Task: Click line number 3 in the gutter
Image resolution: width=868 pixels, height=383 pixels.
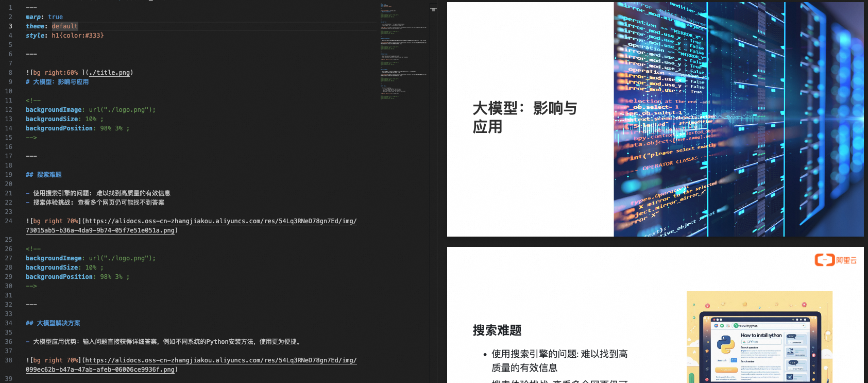Action: (x=10, y=26)
